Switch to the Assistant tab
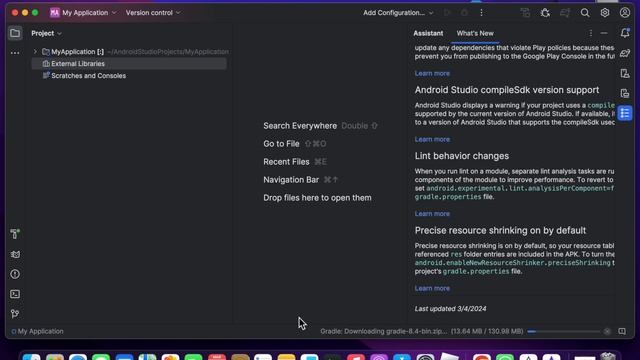640x360 pixels. [428, 33]
